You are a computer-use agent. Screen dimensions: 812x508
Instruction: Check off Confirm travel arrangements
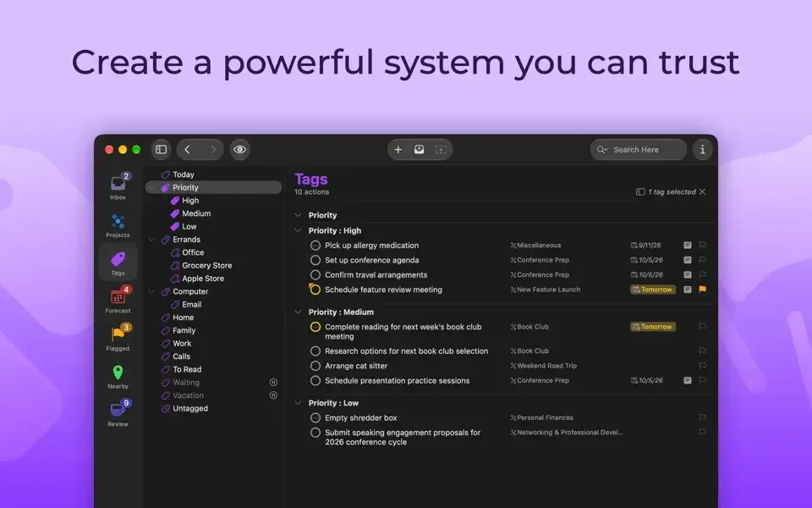tap(315, 274)
